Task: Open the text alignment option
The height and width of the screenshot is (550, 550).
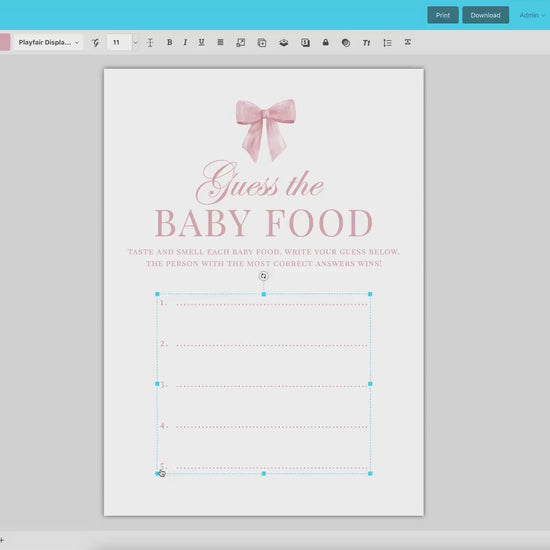Action: point(220,42)
